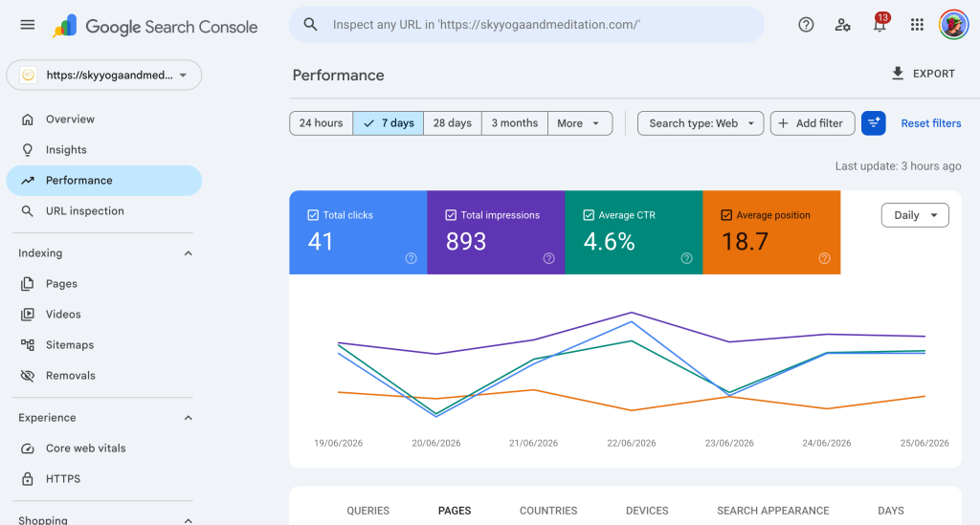Screen dimensions: 980x525
Task: Click the Add filter button
Action: [x=812, y=123]
